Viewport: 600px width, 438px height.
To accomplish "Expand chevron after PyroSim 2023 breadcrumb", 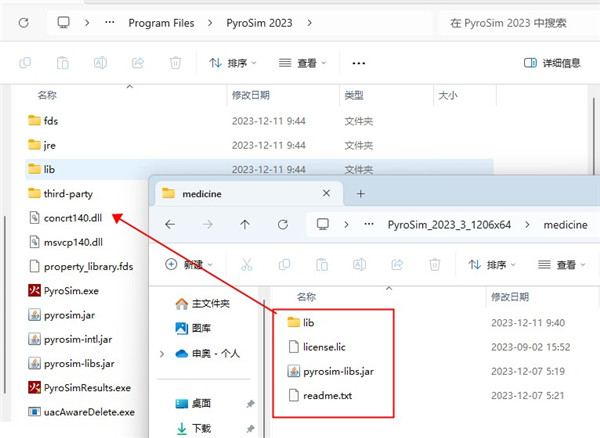I will (x=309, y=23).
